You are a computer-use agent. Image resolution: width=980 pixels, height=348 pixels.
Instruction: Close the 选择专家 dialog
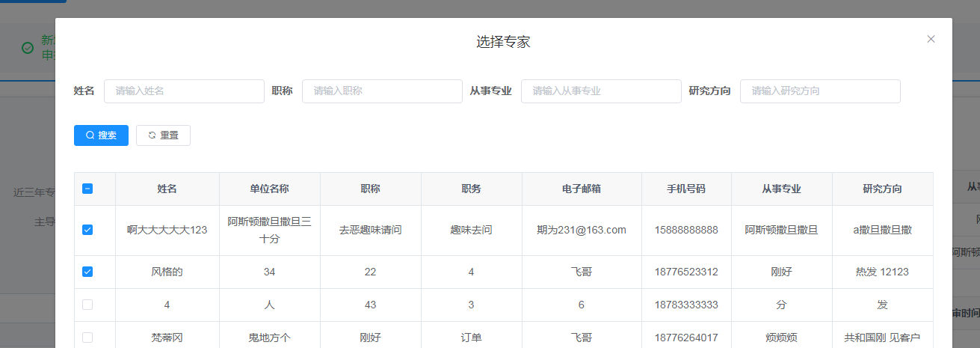931,39
